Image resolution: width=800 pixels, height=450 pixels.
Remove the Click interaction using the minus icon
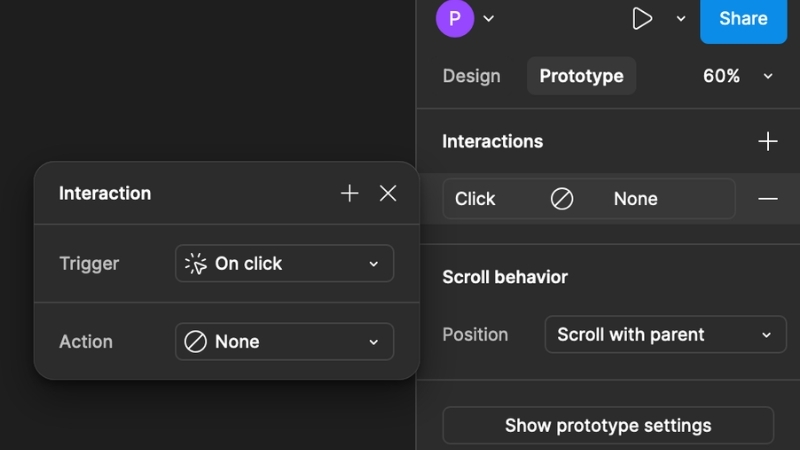coord(767,199)
